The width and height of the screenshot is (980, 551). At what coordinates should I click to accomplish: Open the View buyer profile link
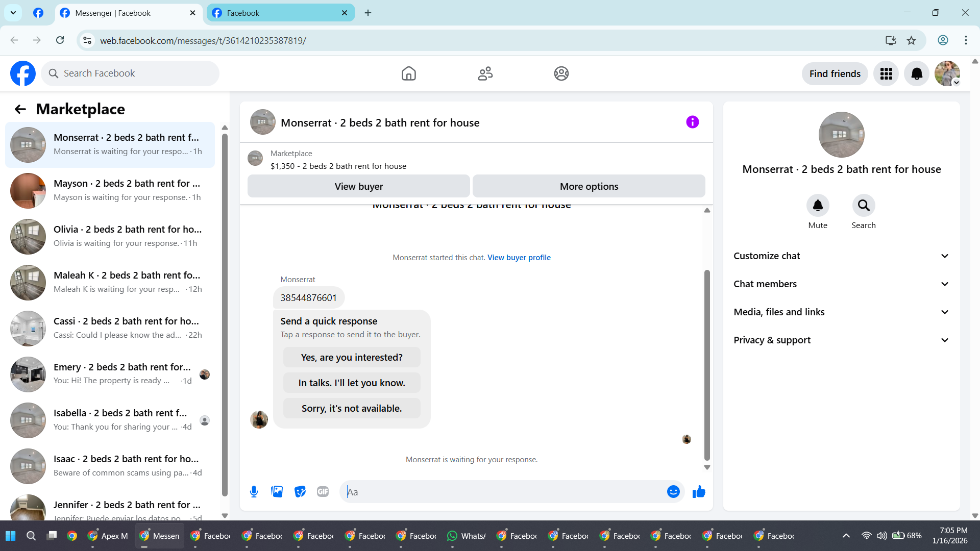pyautogui.click(x=519, y=258)
